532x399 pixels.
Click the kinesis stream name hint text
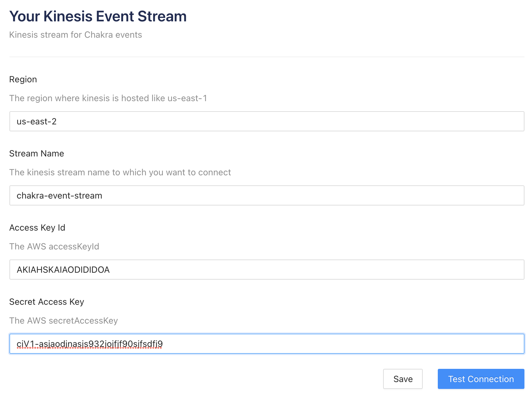[120, 172]
